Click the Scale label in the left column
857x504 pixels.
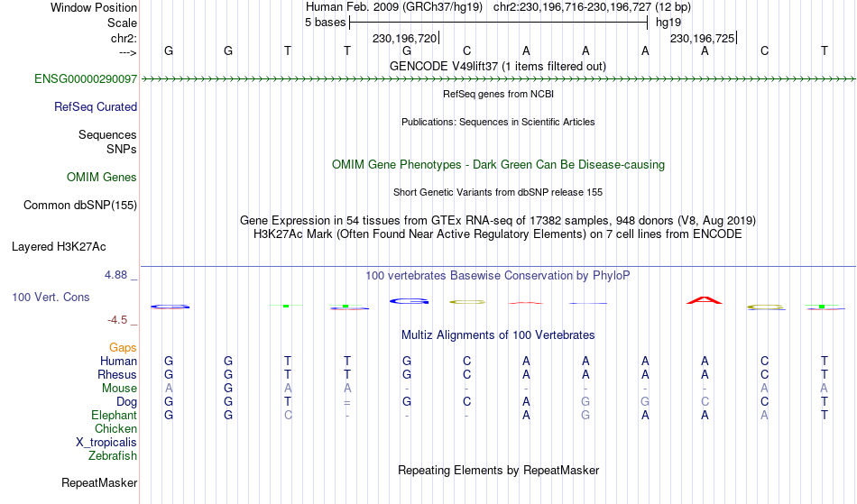pos(122,23)
